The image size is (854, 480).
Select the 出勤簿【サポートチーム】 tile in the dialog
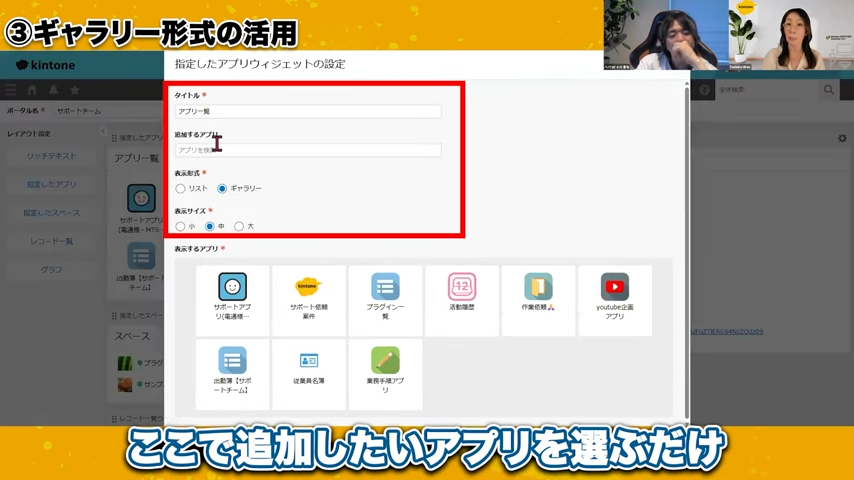pos(233,374)
